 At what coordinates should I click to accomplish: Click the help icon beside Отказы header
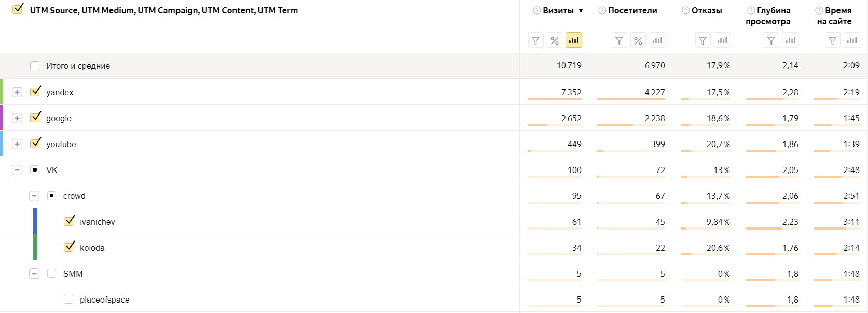pos(686,10)
